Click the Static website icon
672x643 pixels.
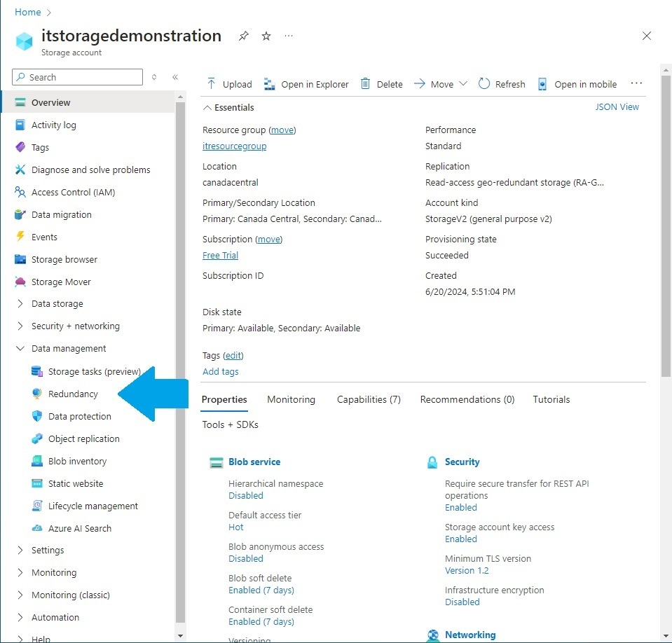click(37, 483)
